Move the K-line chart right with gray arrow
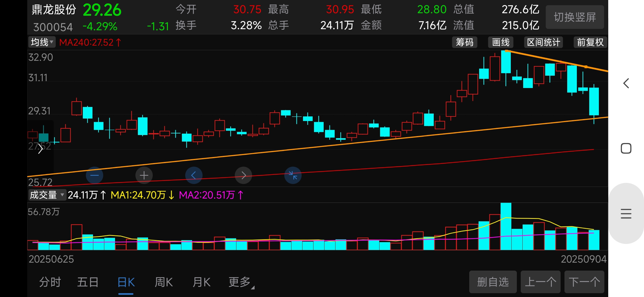The height and width of the screenshot is (297, 644). point(243,175)
